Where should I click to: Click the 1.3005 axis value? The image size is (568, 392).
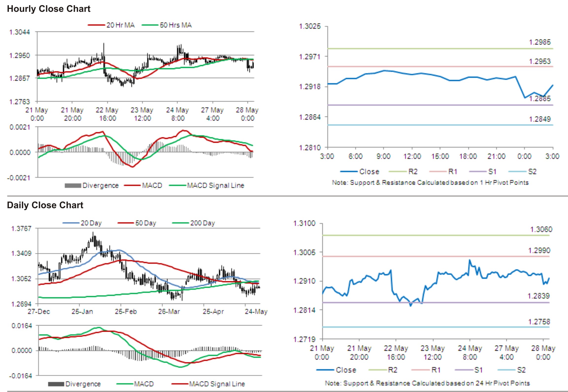coord(304,253)
